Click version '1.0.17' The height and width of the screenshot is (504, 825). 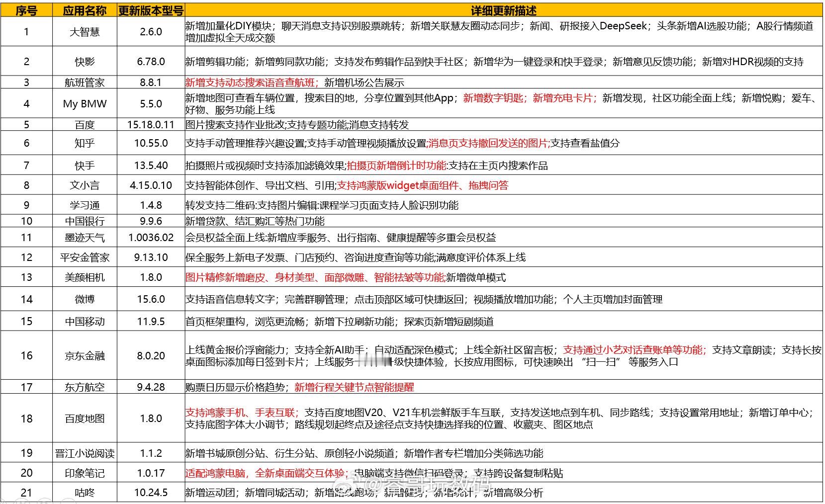pos(151,473)
